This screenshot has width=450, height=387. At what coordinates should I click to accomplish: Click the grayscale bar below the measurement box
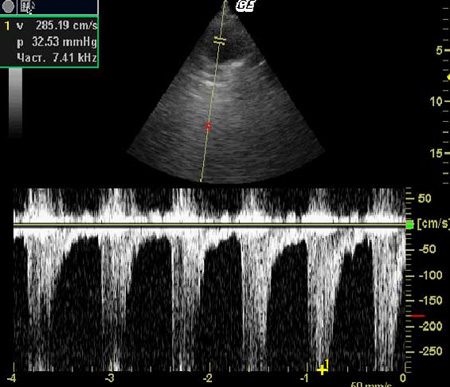click(15, 102)
